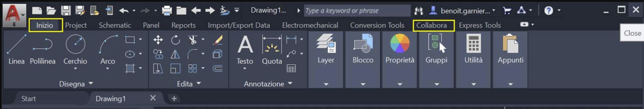Screen dimensions: 644x109
Task: Select the Mirror tool icon
Action: coord(175,54)
